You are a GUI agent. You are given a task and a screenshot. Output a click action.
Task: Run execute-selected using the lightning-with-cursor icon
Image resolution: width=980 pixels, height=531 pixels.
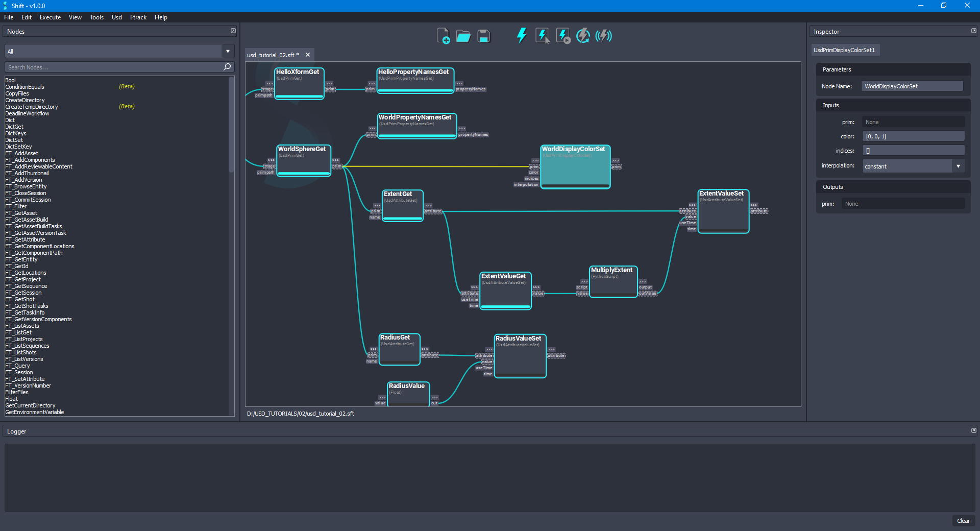pos(542,35)
